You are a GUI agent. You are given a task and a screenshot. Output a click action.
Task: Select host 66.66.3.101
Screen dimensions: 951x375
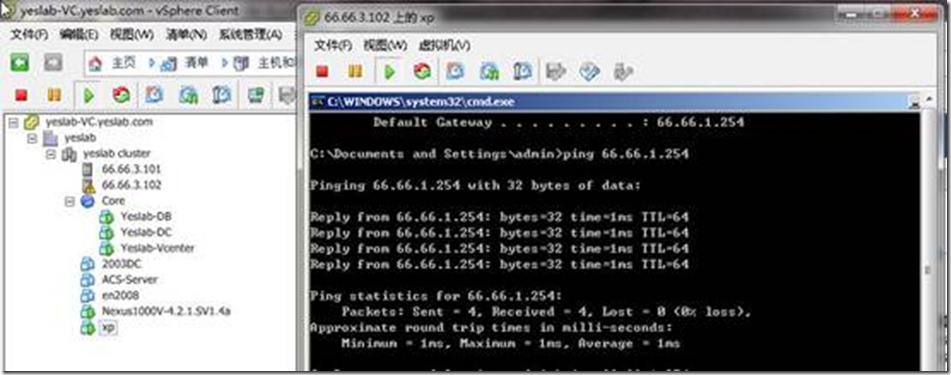[x=131, y=169]
